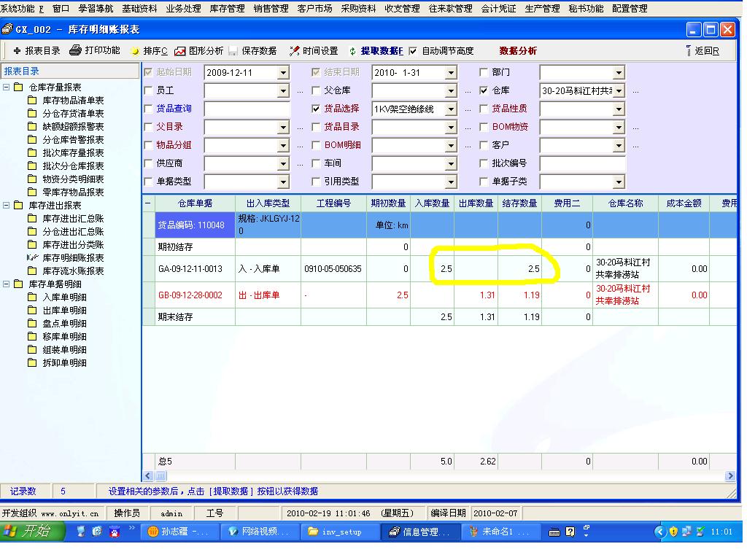Open the 起始日期 date dropdown

tap(283, 73)
